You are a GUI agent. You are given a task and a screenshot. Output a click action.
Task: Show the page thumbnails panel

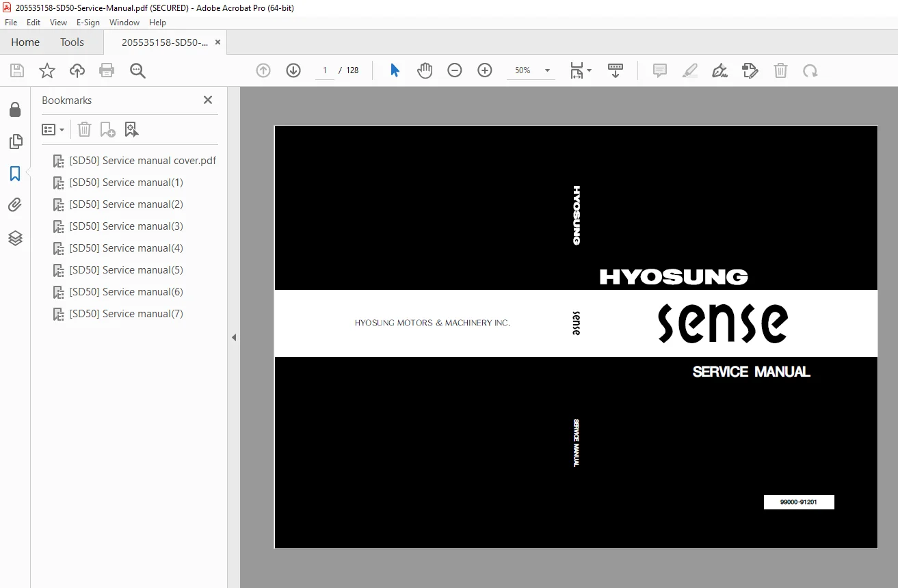coord(15,142)
